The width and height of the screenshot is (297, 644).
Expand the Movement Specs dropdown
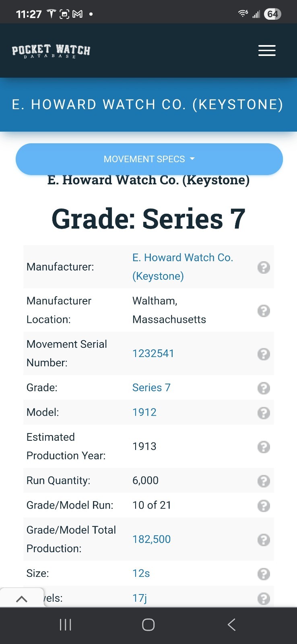(x=149, y=159)
